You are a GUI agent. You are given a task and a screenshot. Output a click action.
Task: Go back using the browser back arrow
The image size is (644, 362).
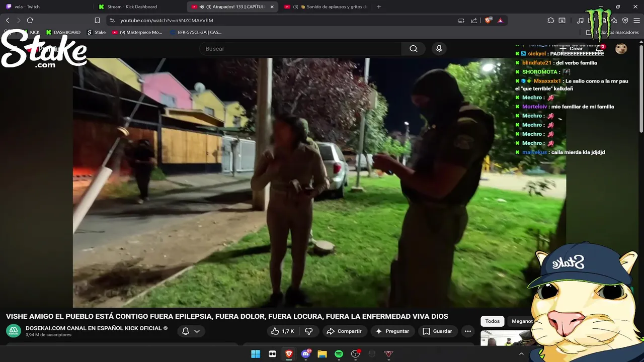[x=8, y=20]
